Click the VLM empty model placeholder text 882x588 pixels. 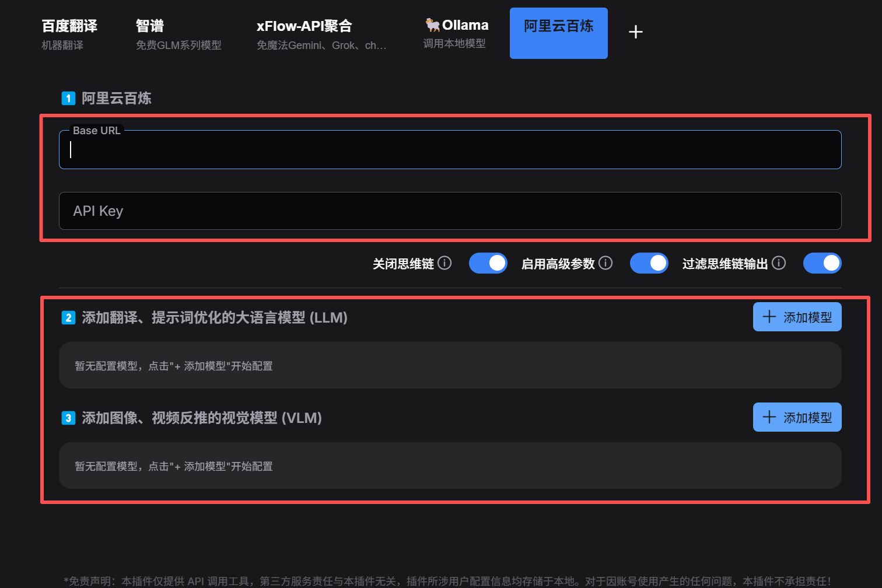click(x=174, y=466)
